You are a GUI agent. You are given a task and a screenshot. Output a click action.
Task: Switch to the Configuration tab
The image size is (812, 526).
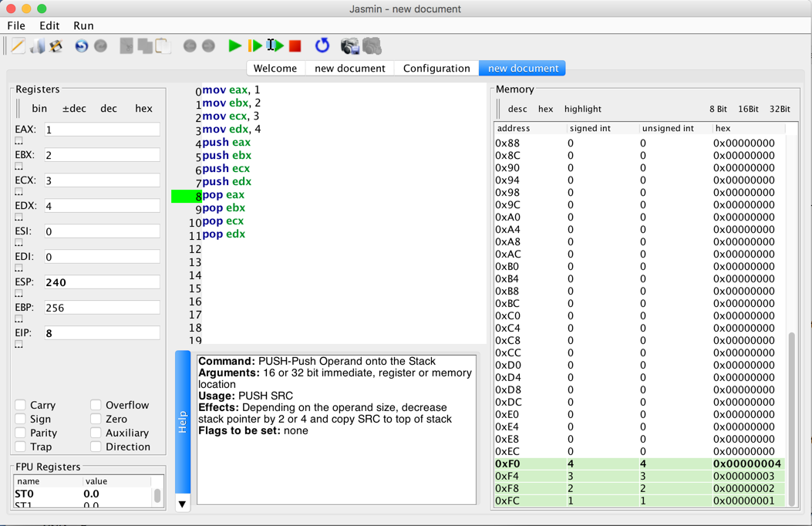tap(436, 69)
